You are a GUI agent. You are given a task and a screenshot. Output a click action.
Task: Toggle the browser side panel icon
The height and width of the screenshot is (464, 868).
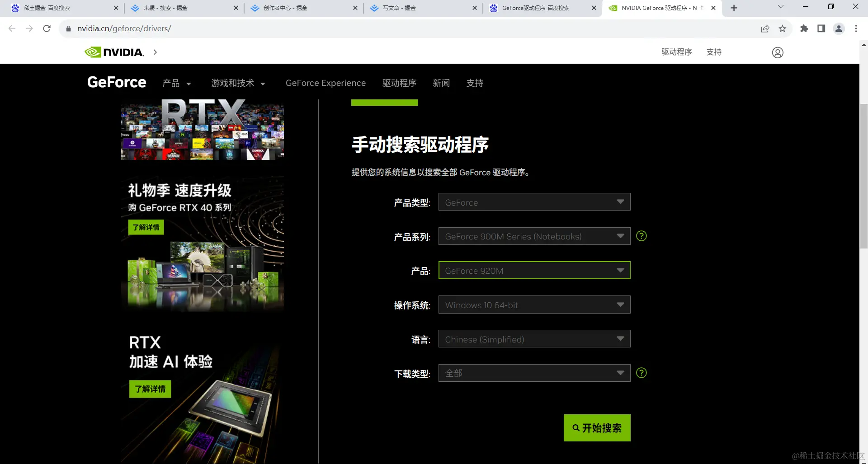click(x=821, y=28)
